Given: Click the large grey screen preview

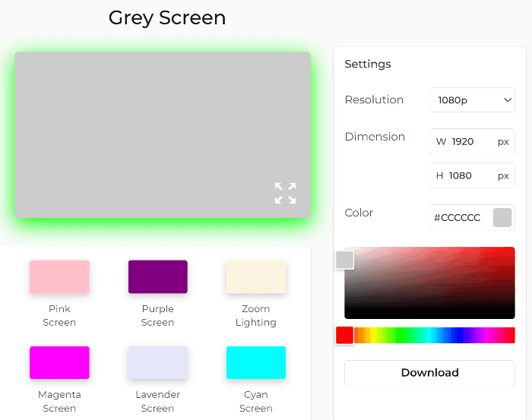Looking at the screenshot, I should [162, 135].
